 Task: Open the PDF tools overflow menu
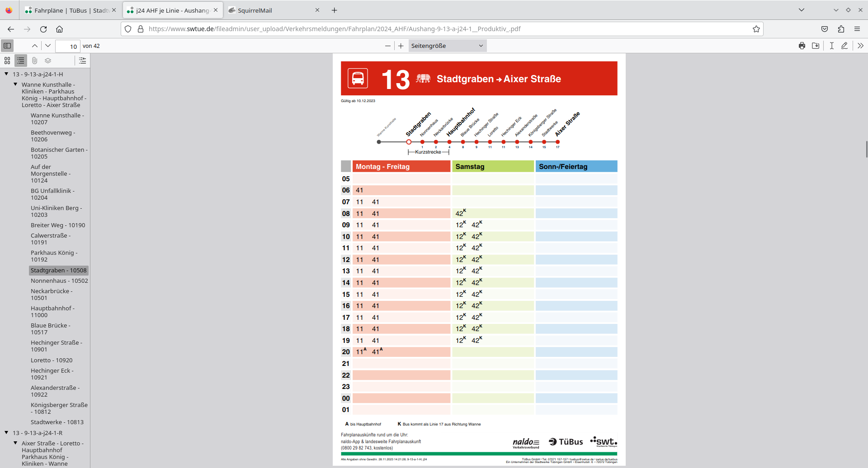[860, 46]
